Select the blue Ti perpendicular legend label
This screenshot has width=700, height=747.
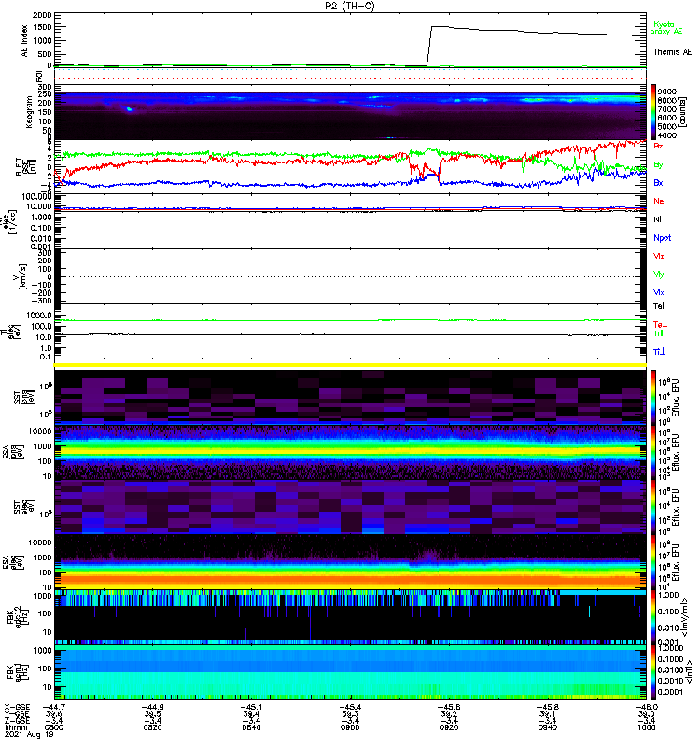pyautogui.click(x=659, y=352)
